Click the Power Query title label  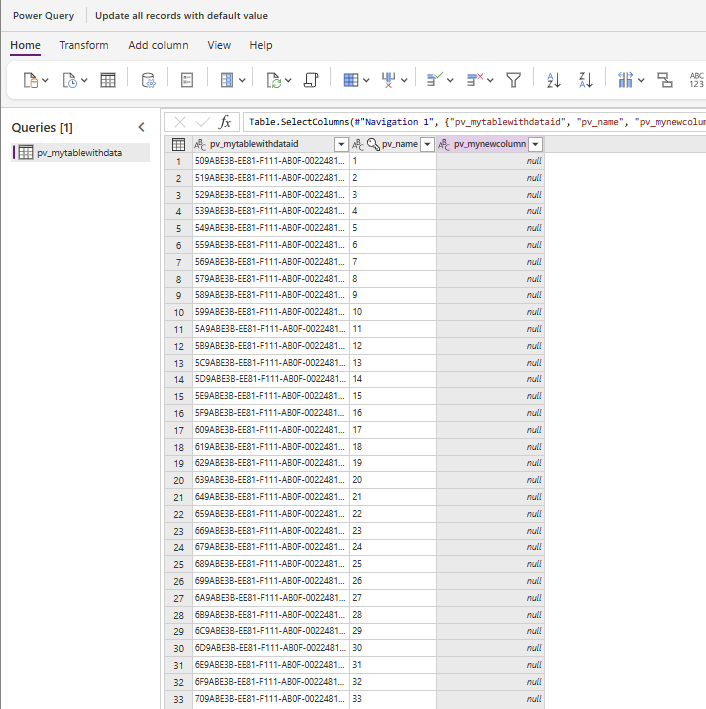coord(43,16)
